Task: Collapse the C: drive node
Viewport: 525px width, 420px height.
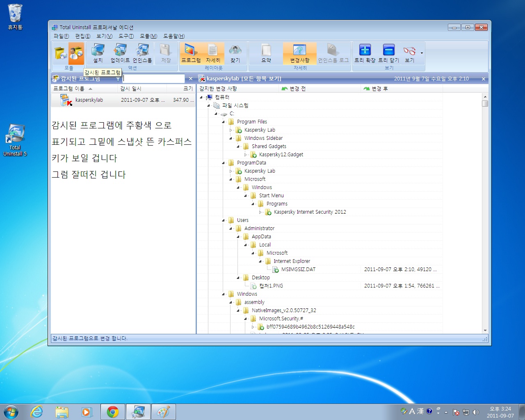Action: 216,114
